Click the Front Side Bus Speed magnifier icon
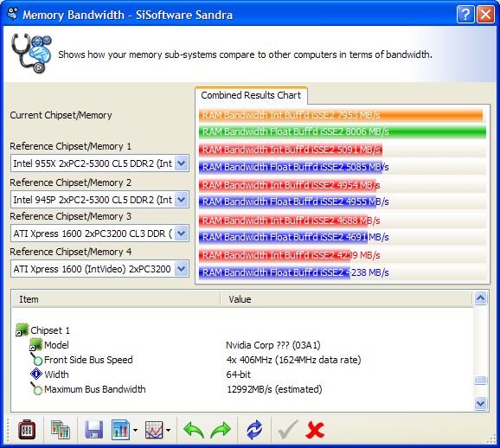The image size is (500, 448). [x=36, y=360]
